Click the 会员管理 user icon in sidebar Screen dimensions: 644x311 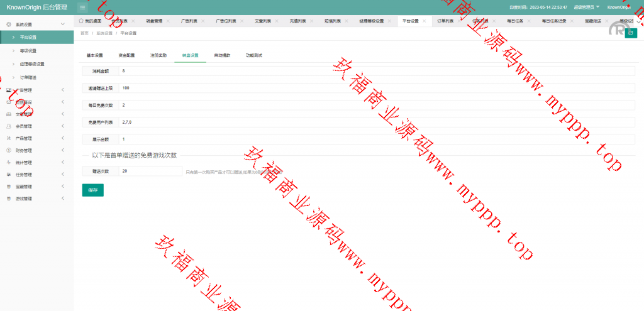[x=9, y=126]
